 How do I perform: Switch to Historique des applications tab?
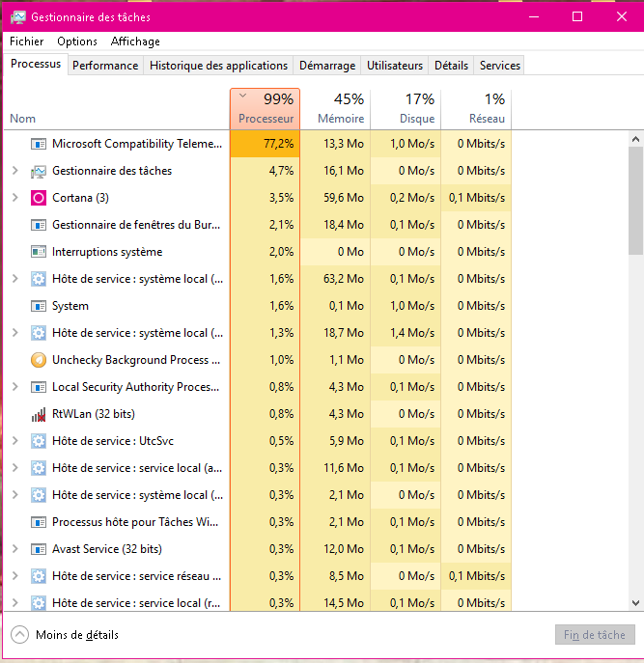click(218, 66)
